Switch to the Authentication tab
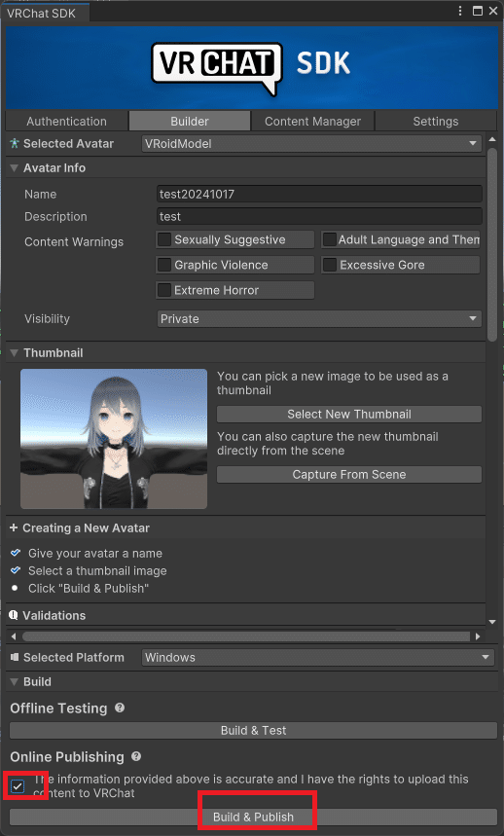 pos(66,121)
